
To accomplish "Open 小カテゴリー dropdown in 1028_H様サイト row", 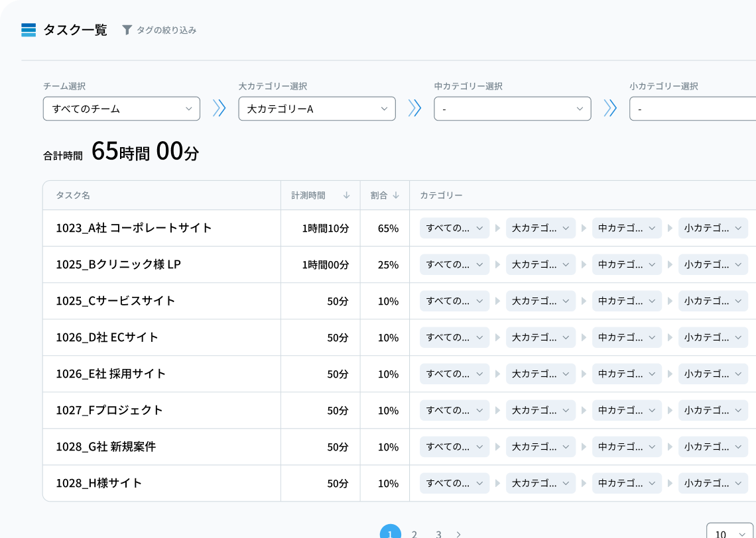I will (x=712, y=483).
